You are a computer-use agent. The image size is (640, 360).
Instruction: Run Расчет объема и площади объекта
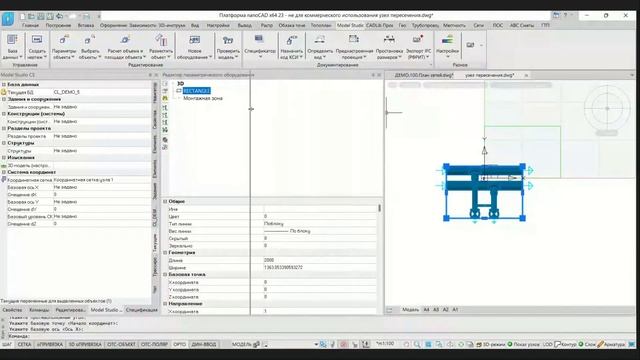coord(125,47)
